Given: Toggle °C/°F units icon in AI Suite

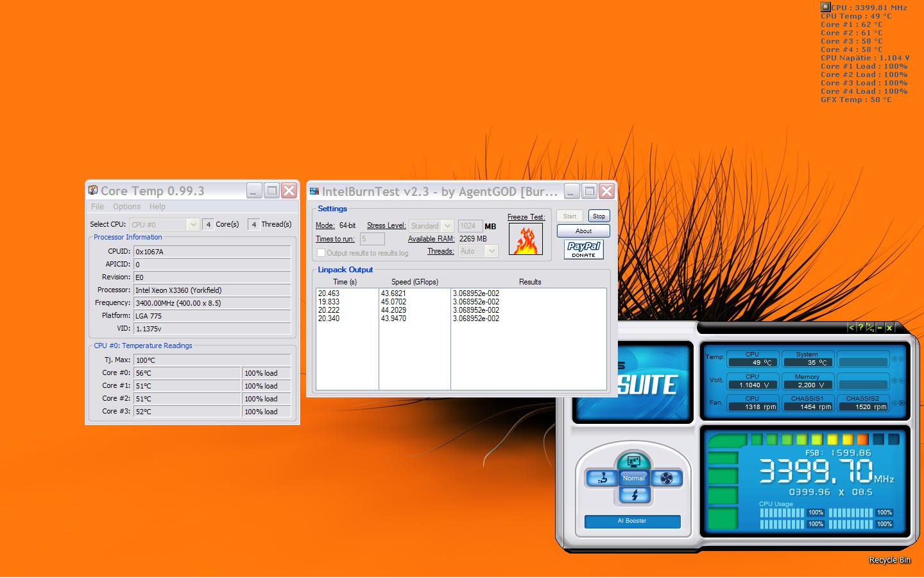Looking at the screenshot, I should pyautogui.click(x=870, y=328).
